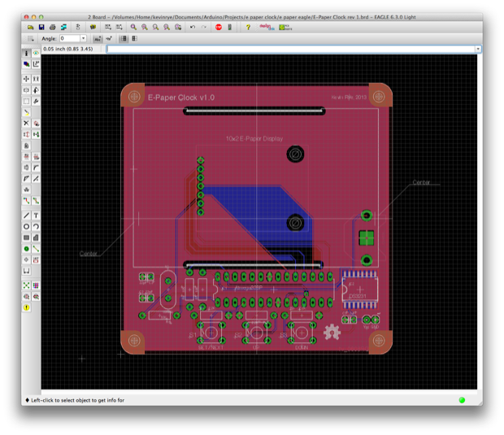Screen dimensions: 504x435
Task: Select the Circle tool
Action: pos(26,227)
